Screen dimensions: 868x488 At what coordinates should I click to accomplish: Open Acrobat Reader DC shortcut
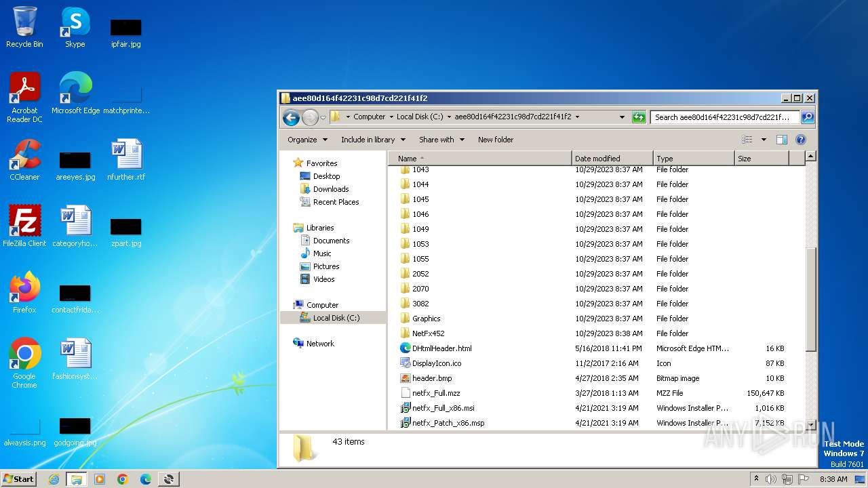pyautogui.click(x=24, y=97)
